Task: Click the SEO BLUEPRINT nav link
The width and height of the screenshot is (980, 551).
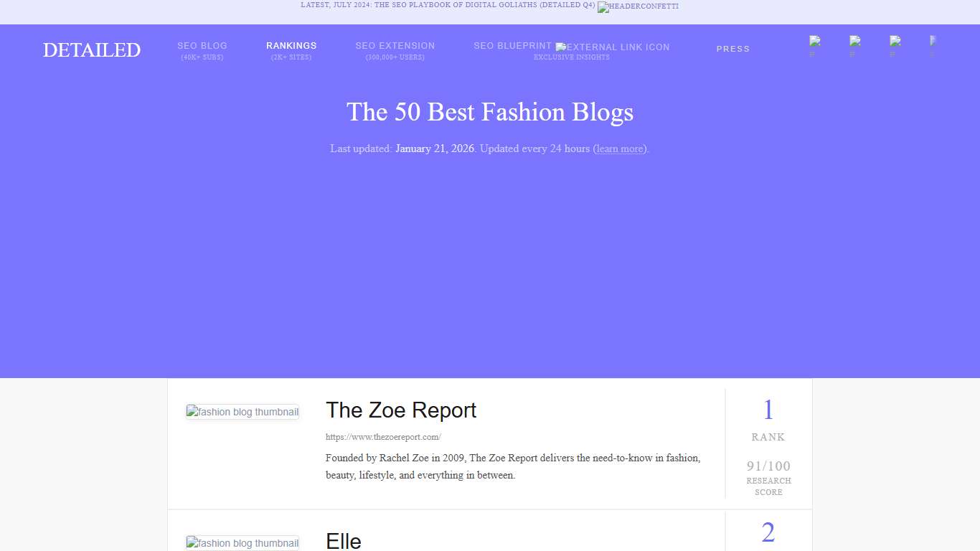Action: [512, 45]
